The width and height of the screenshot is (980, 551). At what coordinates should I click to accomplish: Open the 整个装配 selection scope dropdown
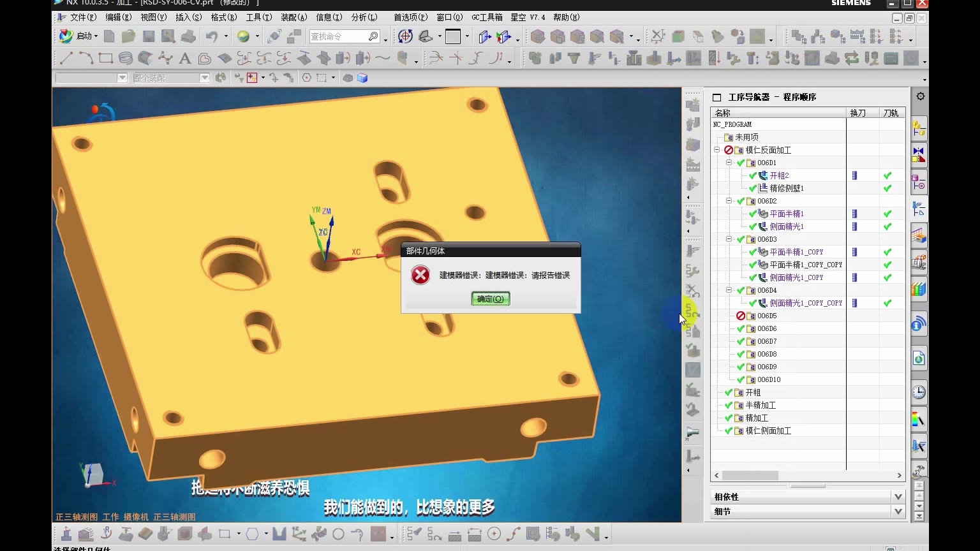click(204, 78)
